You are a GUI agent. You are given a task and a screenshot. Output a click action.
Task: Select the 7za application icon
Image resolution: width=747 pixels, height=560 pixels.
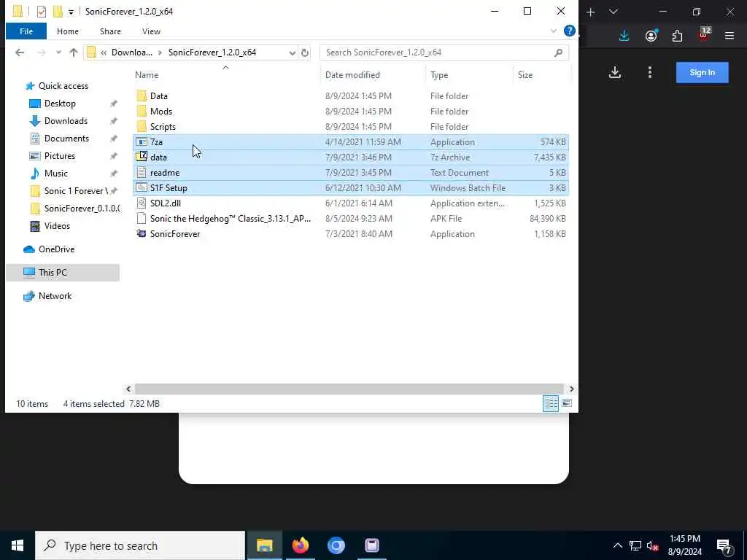(x=142, y=142)
